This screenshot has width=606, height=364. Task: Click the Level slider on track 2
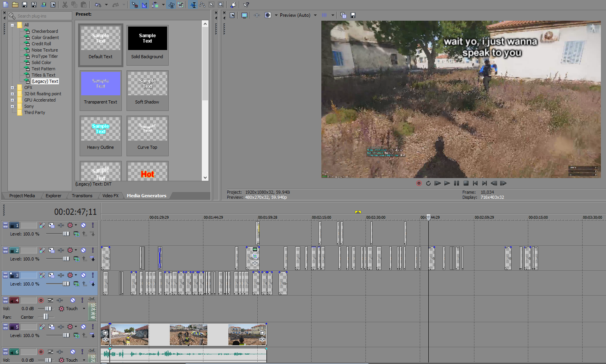(x=66, y=259)
